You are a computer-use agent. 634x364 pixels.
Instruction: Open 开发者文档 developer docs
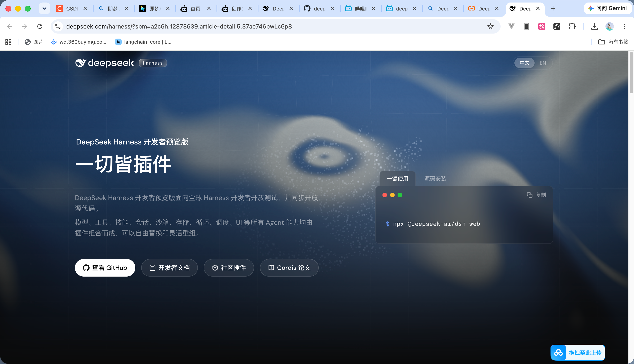pos(169,268)
